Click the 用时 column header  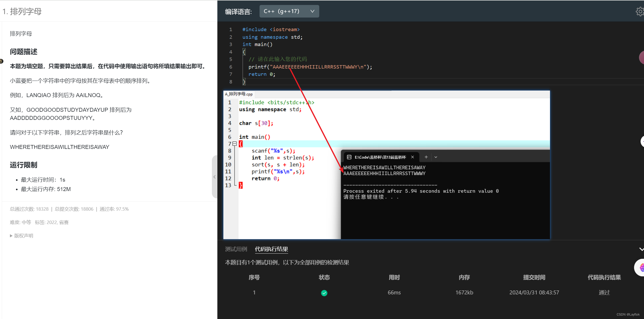pyautogui.click(x=394, y=277)
